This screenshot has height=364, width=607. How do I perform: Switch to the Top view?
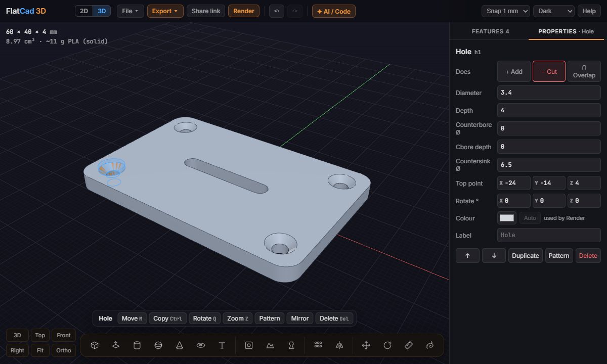click(x=40, y=335)
